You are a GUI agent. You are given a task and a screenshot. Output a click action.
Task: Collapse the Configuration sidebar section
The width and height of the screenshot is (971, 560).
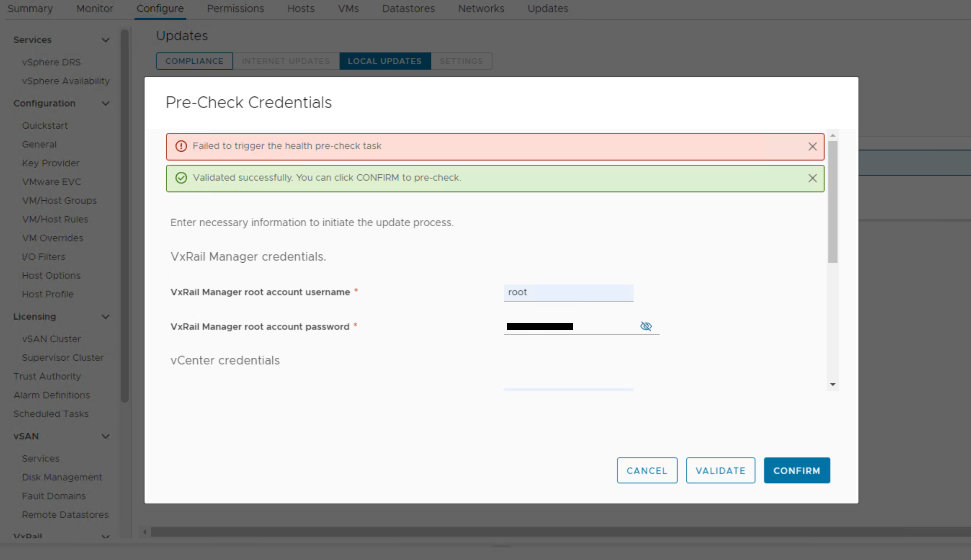tap(105, 103)
